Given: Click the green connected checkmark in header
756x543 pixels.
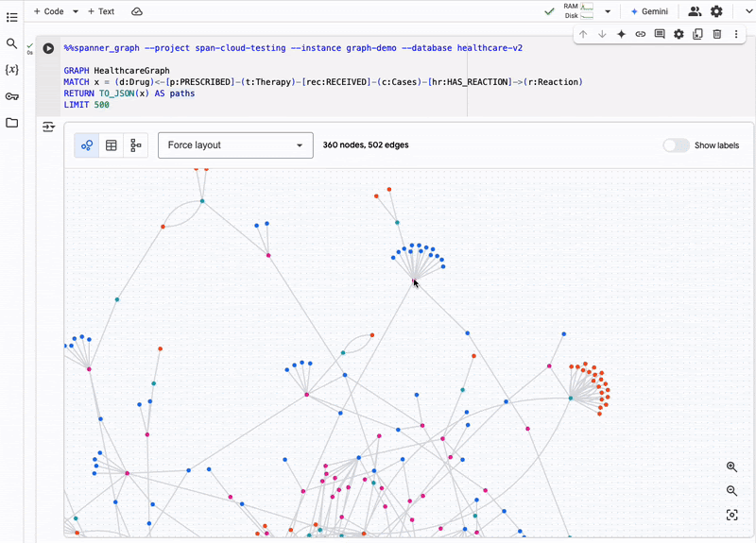Looking at the screenshot, I should click(549, 11).
